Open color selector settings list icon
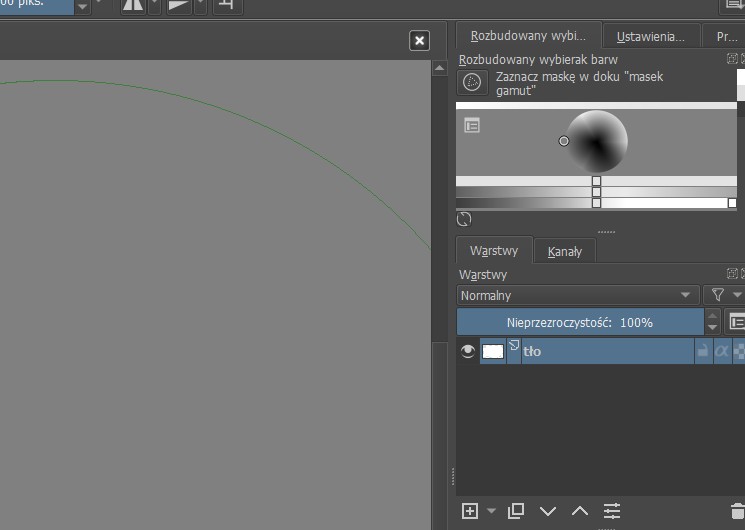 (472, 125)
